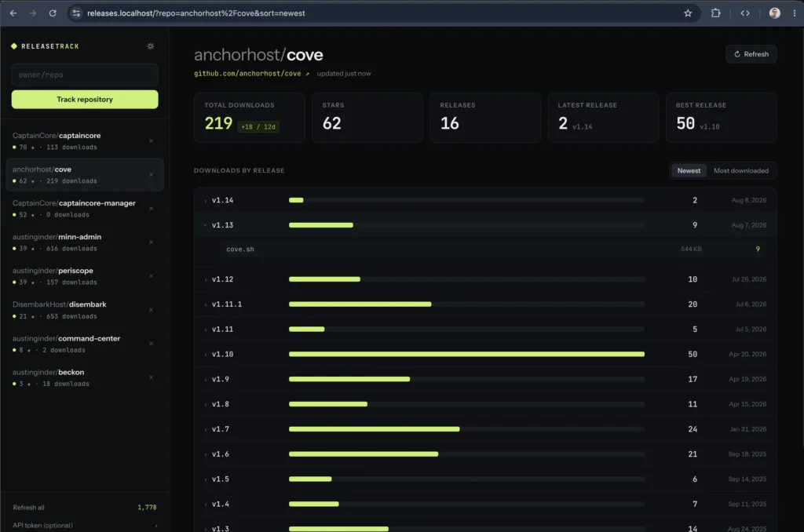Expand the v1.11.1 release row
Viewport: 804px width, 532px height.
(485, 304)
